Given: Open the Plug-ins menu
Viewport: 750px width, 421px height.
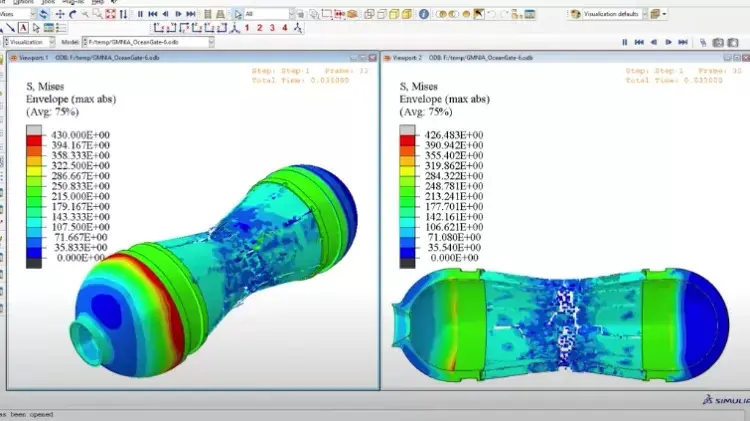Looking at the screenshot, I should [73, 2].
